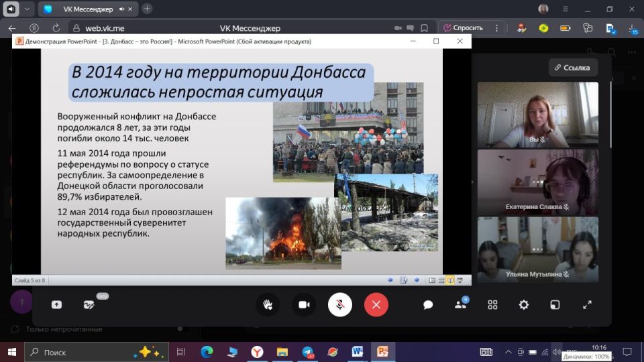Expand call to full screen
The height and width of the screenshot is (362, 644).
click(x=587, y=304)
